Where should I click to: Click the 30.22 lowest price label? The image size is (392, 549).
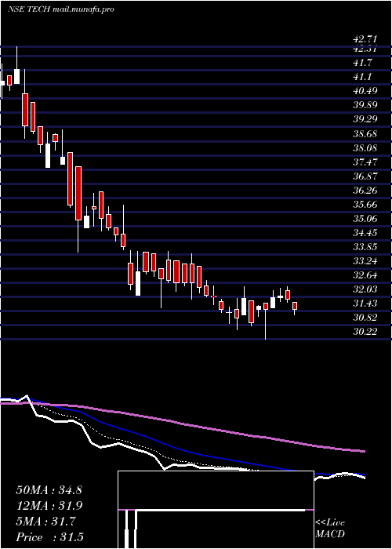365,332
